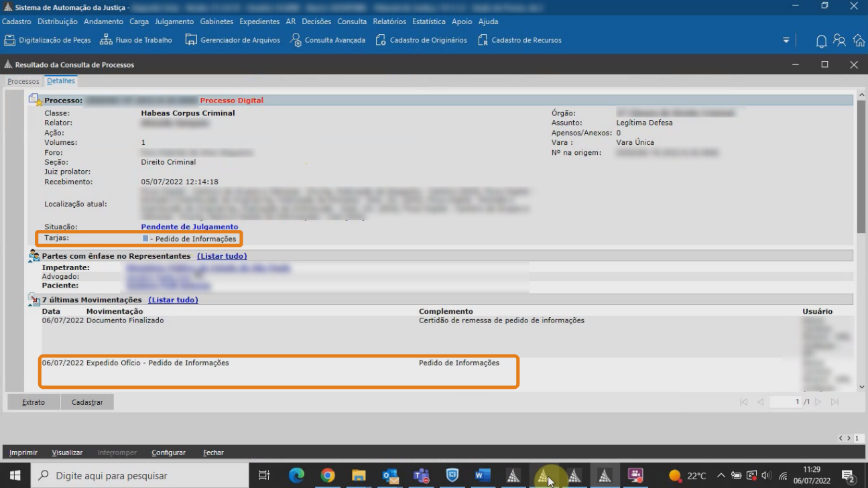
Task: Select the Detalhes tab
Action: (61, 81)
